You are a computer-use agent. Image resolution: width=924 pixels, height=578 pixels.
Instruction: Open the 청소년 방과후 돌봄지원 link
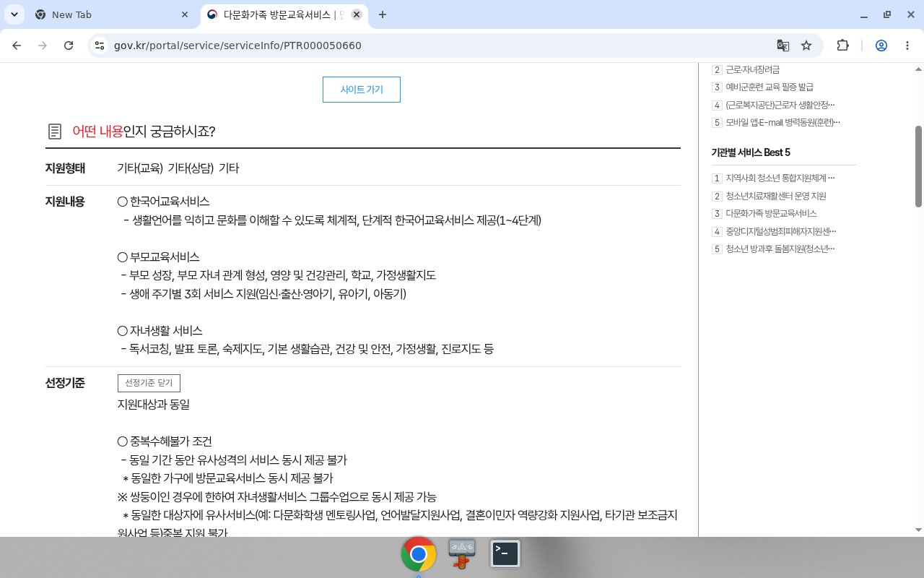780,249
